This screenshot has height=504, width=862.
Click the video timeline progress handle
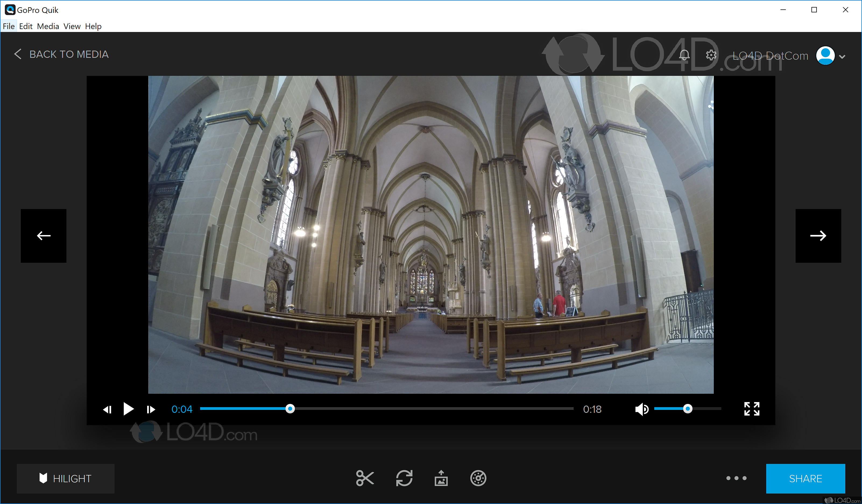(x=290, y=409)
